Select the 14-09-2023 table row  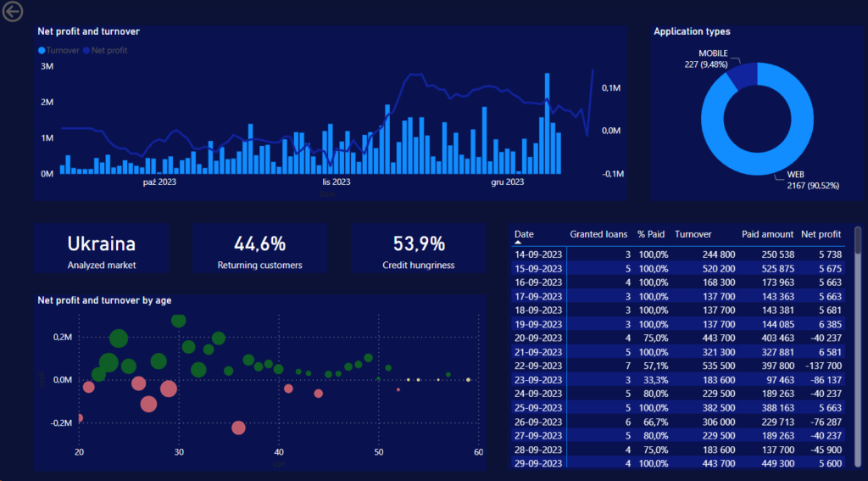pyautogui.click(x=678, y=254)
